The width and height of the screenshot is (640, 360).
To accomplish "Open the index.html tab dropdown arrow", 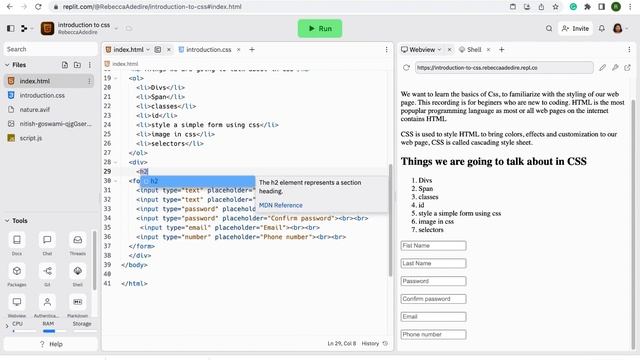I will pos(148,50).
